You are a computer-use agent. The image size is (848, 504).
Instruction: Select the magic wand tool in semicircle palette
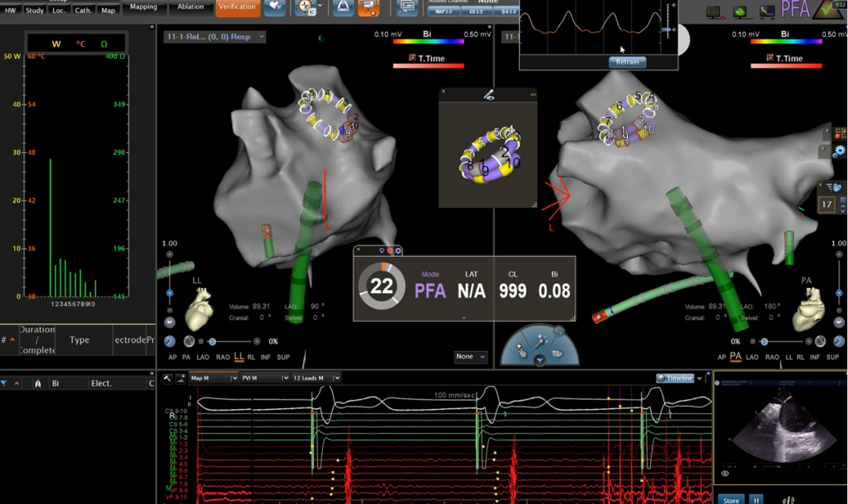540,343
